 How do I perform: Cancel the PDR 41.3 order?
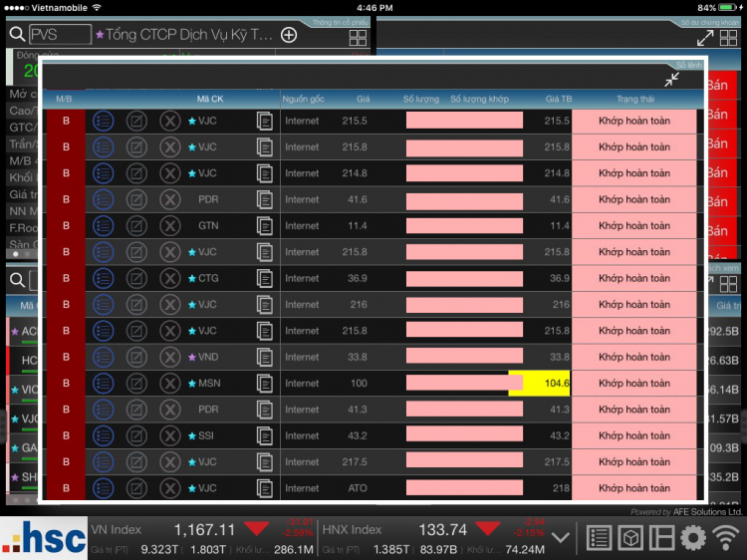169,410
